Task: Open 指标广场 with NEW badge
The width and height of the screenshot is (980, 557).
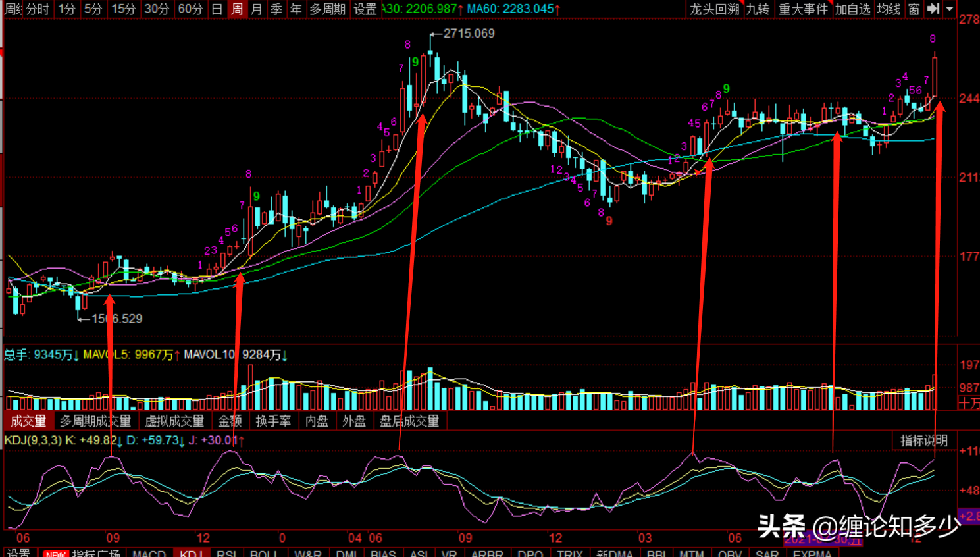Action: 82,552
